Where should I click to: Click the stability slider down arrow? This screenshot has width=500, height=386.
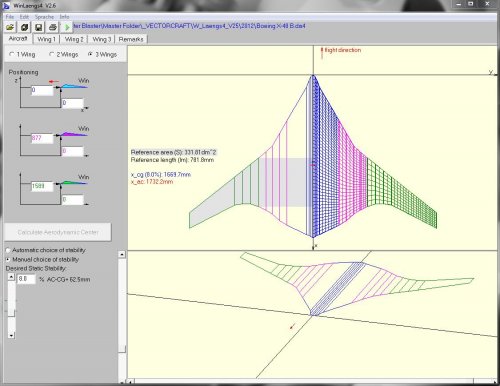coord(11,335)
